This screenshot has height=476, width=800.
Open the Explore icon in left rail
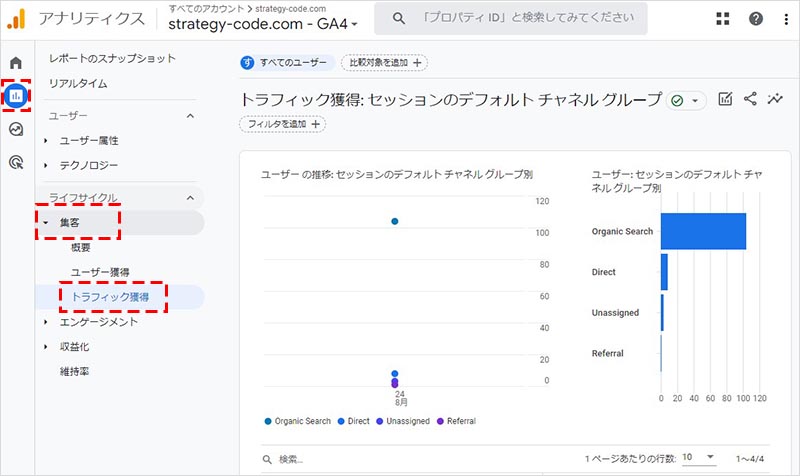click(16, 129)
